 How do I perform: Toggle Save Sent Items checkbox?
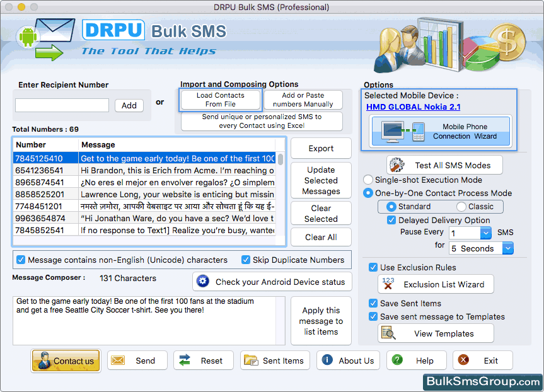point(373,303)
